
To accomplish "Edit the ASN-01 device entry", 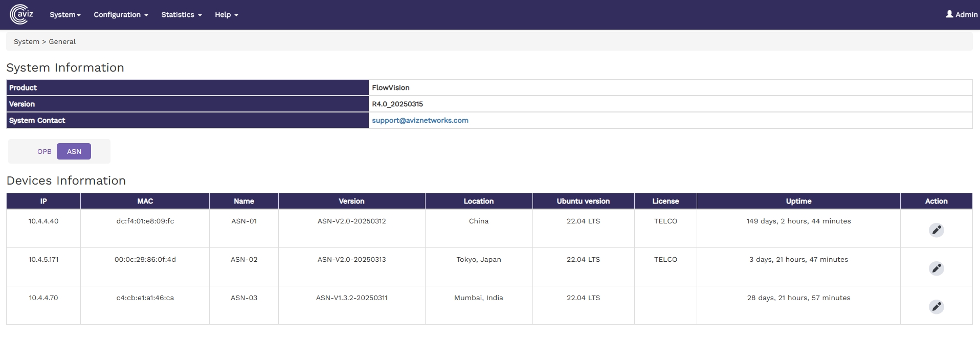I will point(936,230).
